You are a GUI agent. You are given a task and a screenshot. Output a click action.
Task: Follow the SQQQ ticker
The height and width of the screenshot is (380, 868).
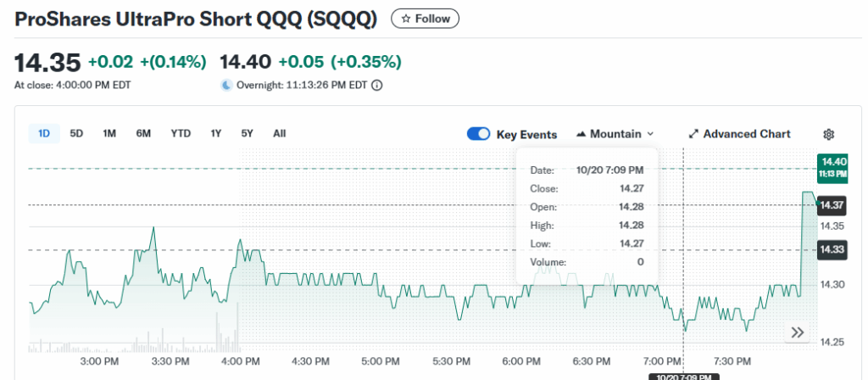point(425,19)
